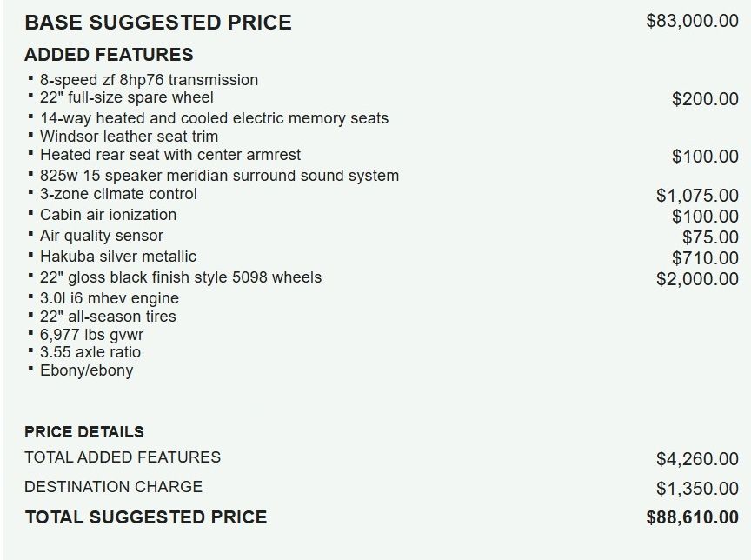Click the 8-speed zf 8hp76 transmission item

(149, 80)
